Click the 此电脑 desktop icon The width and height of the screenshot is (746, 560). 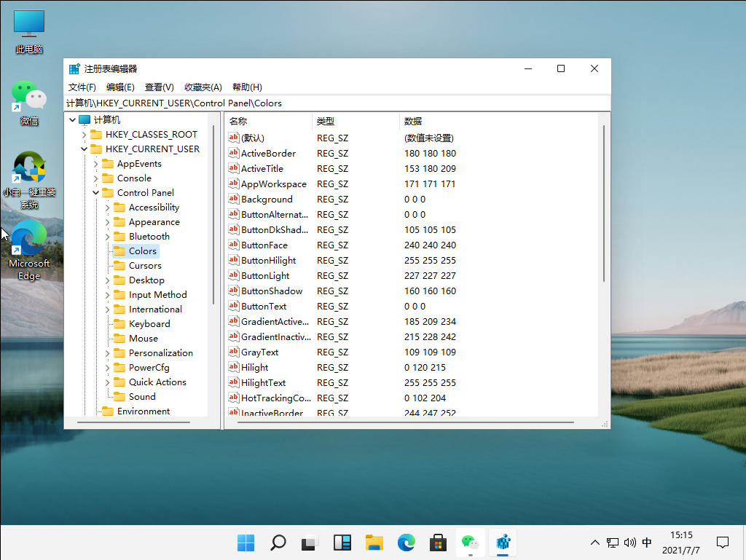28,24
